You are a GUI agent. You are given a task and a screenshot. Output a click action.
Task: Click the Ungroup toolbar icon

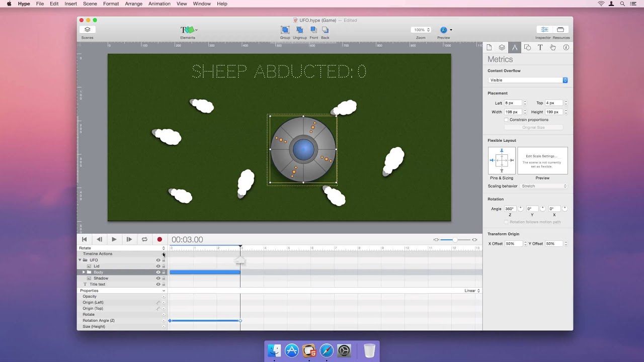299,30
